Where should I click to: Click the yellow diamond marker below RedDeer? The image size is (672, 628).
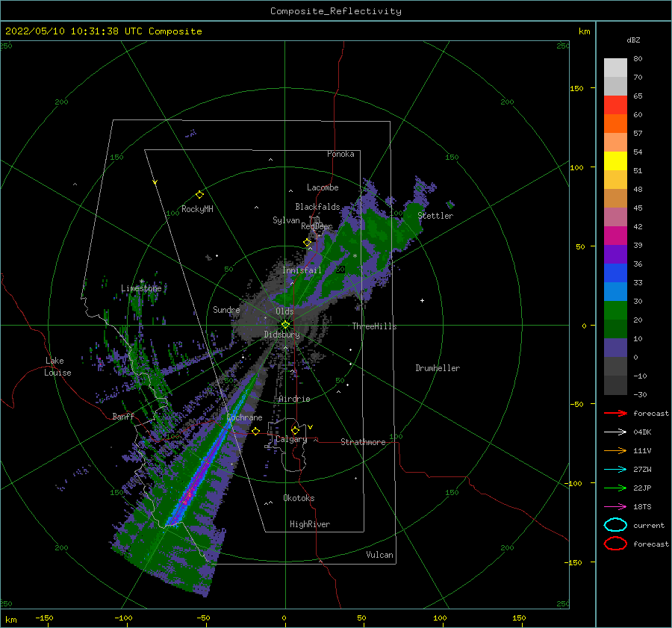click(307, 243)
